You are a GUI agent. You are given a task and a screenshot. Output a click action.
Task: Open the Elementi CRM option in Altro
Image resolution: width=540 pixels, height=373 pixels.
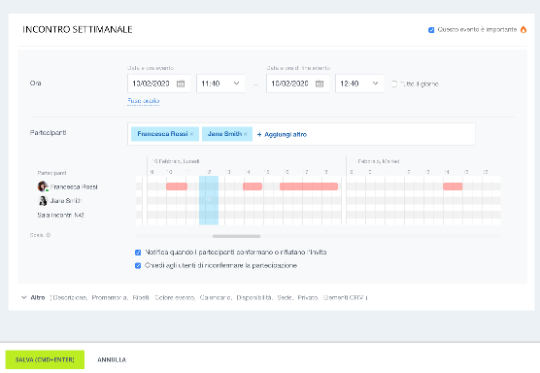[x=343, y=298]
